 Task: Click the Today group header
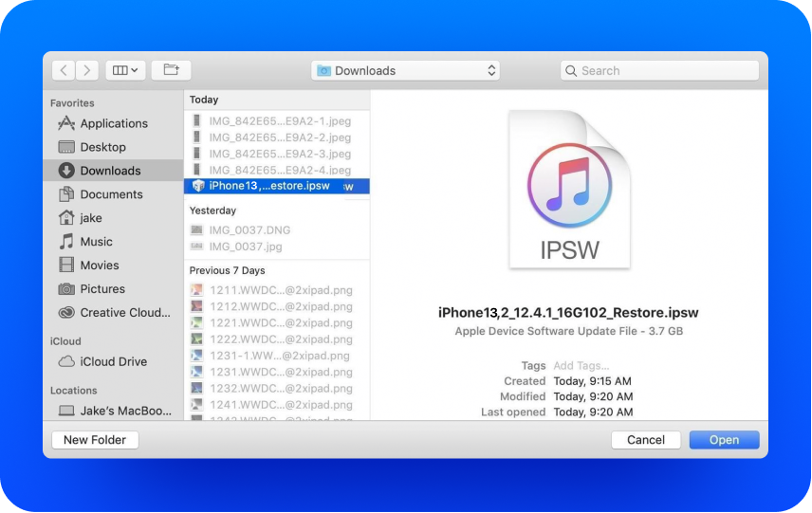click(x=204, y=100)
